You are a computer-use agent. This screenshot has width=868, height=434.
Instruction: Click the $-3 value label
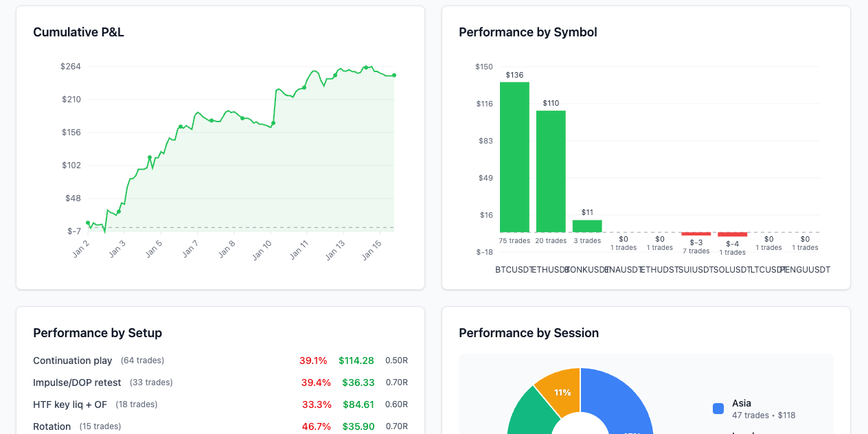(696, 243)
